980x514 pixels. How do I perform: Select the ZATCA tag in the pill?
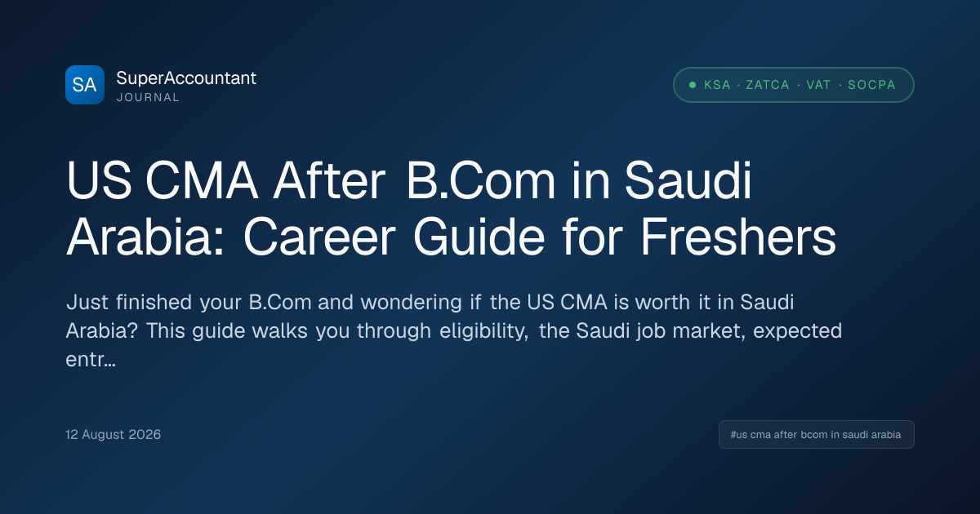768,85
